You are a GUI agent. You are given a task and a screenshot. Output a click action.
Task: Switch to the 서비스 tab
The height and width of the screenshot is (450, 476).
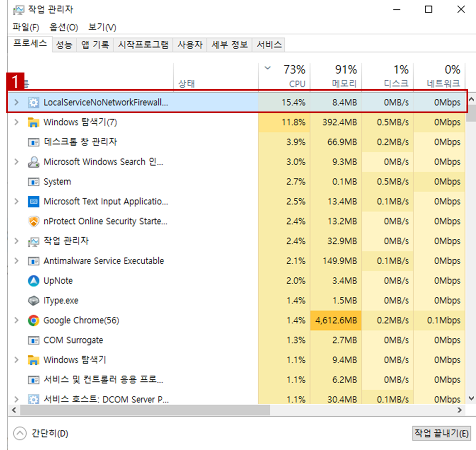[x=269, y=45]
